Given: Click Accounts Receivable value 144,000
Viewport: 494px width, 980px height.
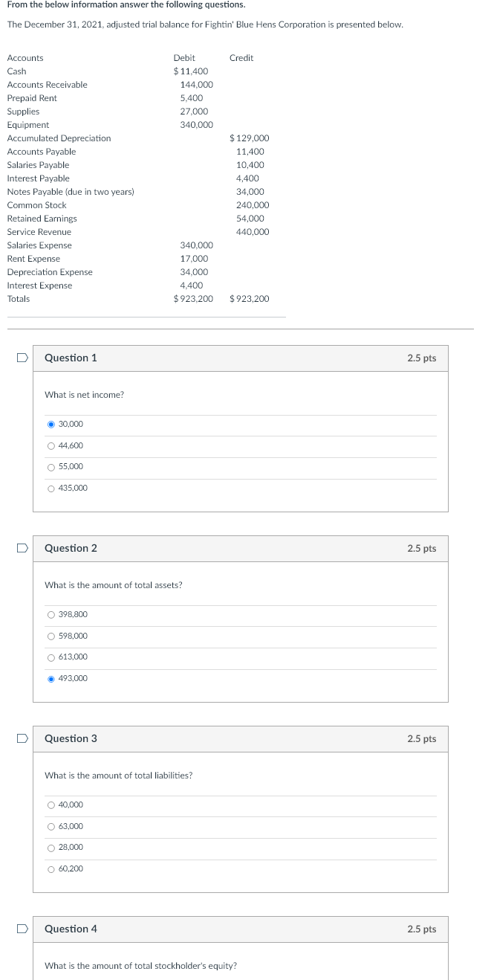Looking at the screenshot, I should [x=196, y=85].
